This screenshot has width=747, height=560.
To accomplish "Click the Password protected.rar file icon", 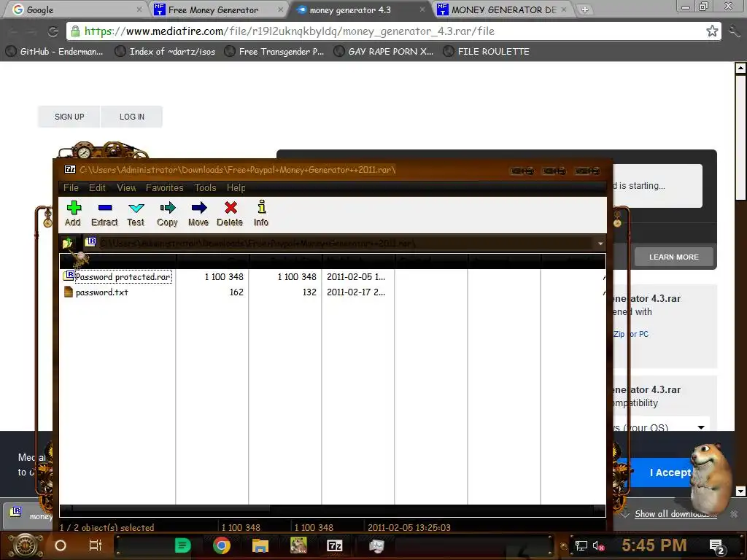I will [69, 276].
